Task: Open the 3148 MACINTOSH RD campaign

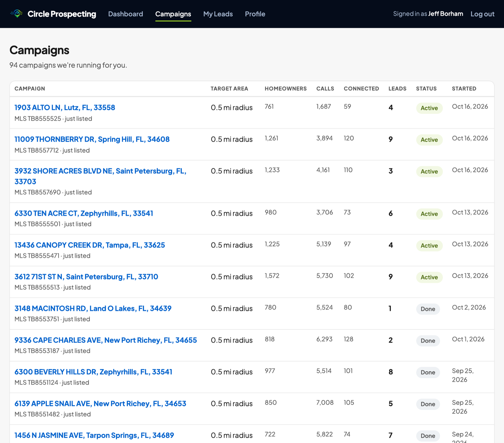Action: click(93, 308)
